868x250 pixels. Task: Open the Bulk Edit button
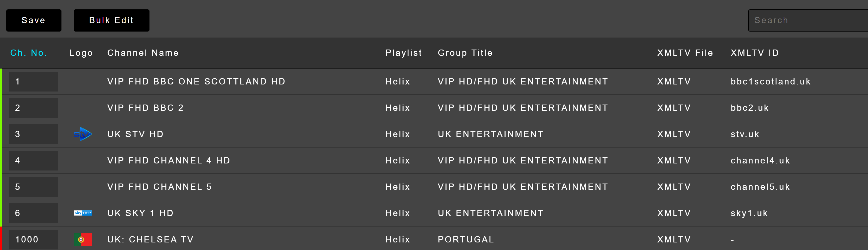[x=111, y=20]
